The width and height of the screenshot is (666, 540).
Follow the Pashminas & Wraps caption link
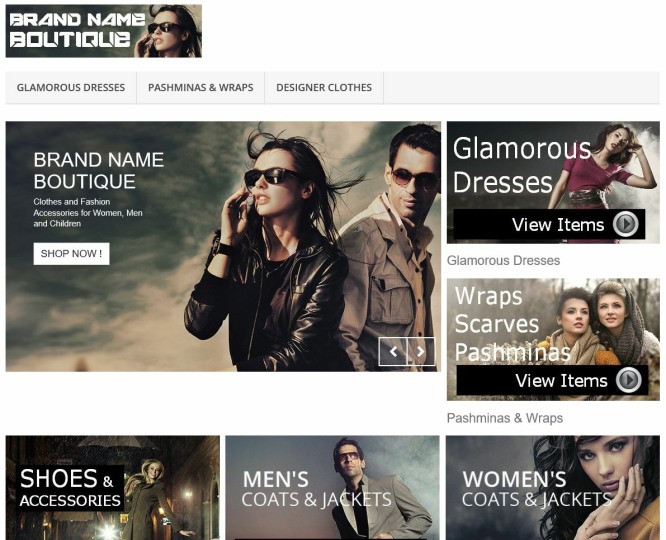point(505,418)
